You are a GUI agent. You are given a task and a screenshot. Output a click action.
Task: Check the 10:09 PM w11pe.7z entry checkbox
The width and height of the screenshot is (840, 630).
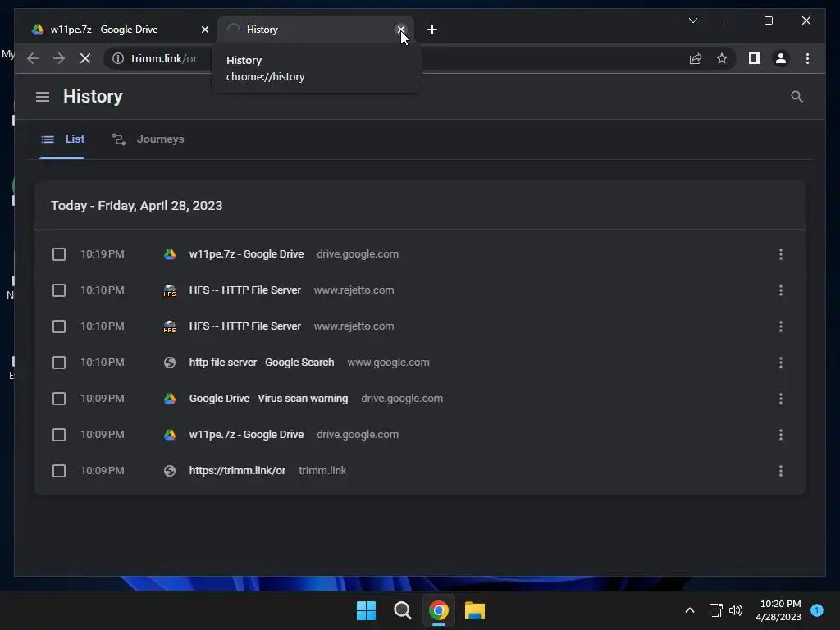coord(59,435)
